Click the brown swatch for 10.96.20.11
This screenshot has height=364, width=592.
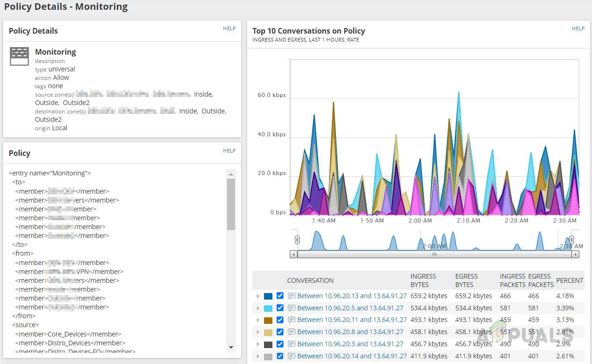pyautogui.click(x=268, y=320)
